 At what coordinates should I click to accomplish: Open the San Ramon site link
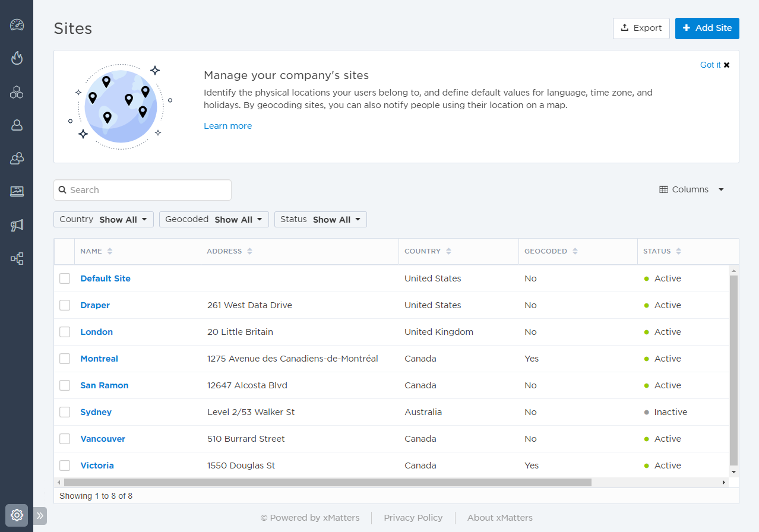tap(105, 385)
